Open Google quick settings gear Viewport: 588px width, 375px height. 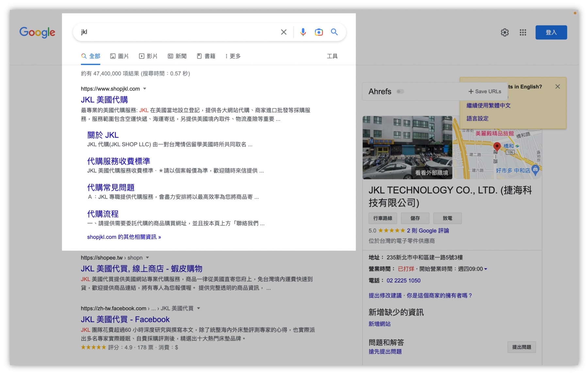[x=505, y=32]
